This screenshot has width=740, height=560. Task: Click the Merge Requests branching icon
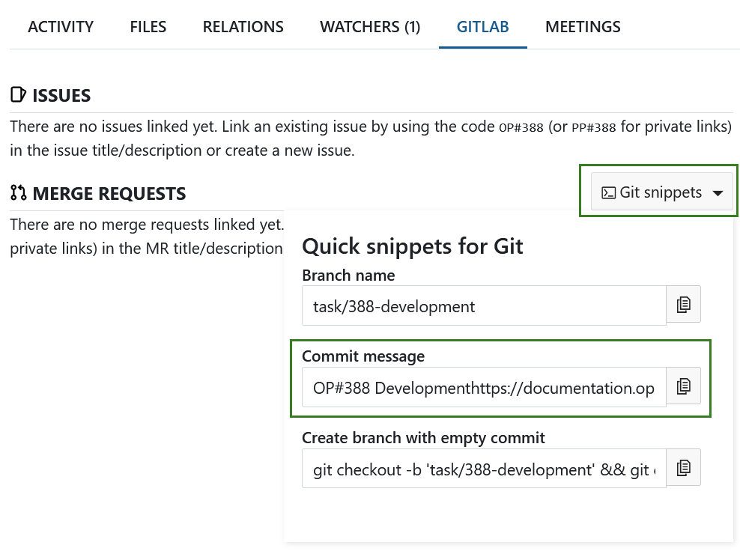point(18,192)
